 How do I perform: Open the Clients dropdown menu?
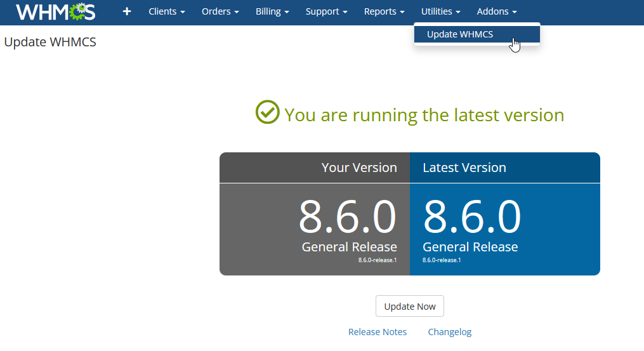pyautogui.click(x=167, y=11)
